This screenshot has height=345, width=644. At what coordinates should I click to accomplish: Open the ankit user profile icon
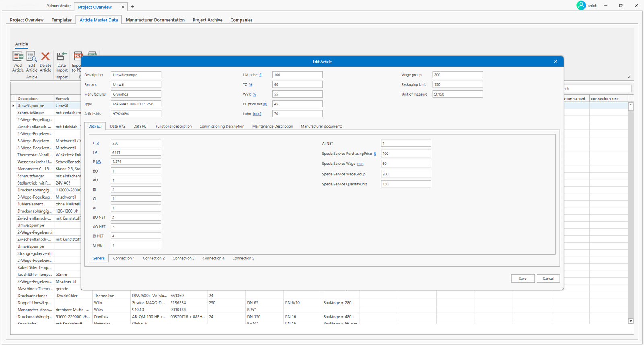tap(581, 6)
